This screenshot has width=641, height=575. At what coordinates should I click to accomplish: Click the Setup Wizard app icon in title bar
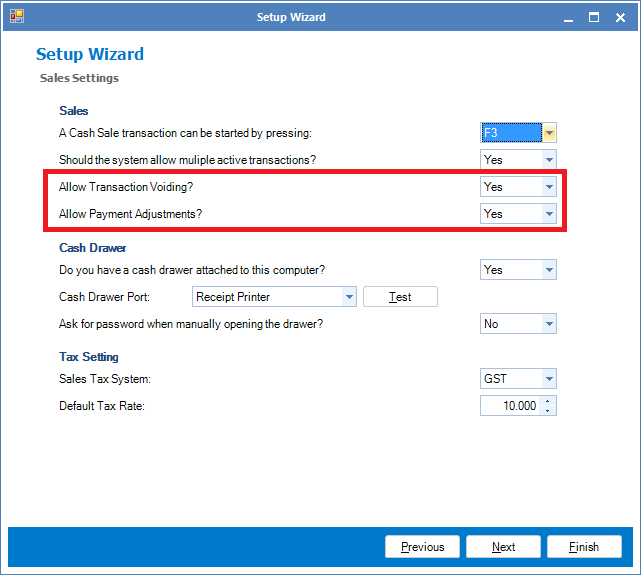click(16, 16)
